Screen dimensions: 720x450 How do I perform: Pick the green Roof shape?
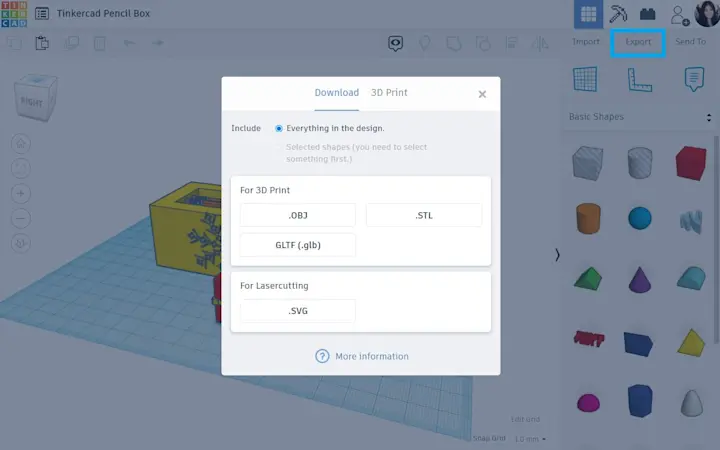click(x=588, y=278)
